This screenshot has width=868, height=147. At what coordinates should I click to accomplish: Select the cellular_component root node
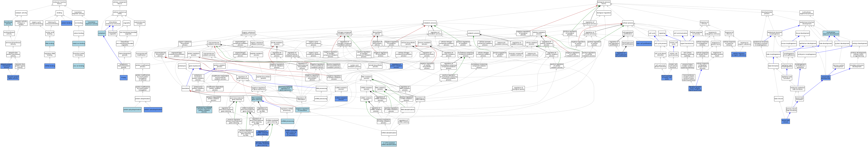click(x=120, y=3)
